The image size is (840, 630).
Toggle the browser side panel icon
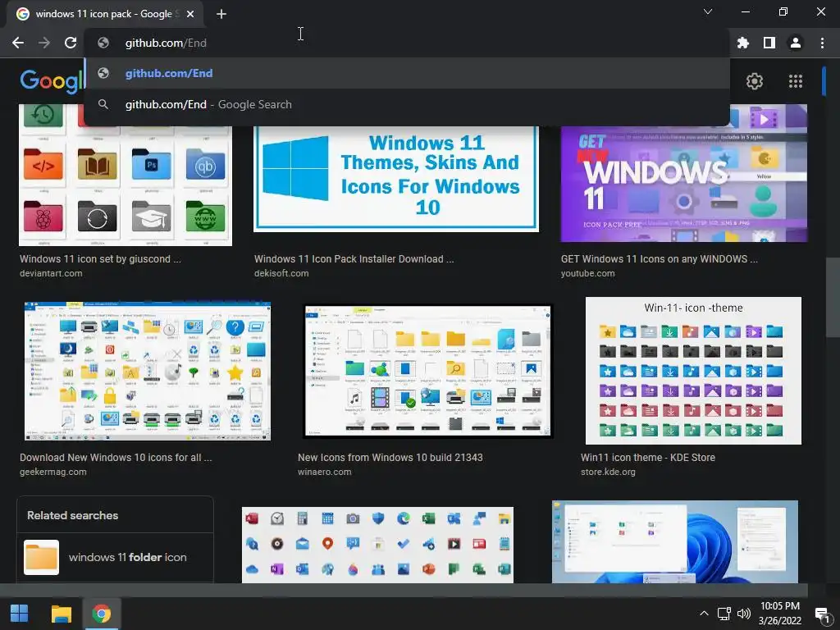[x=769, y=43]
